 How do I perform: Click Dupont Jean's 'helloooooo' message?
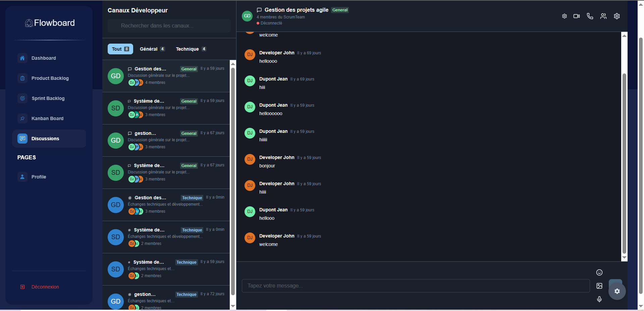click(x=271, y=114)
